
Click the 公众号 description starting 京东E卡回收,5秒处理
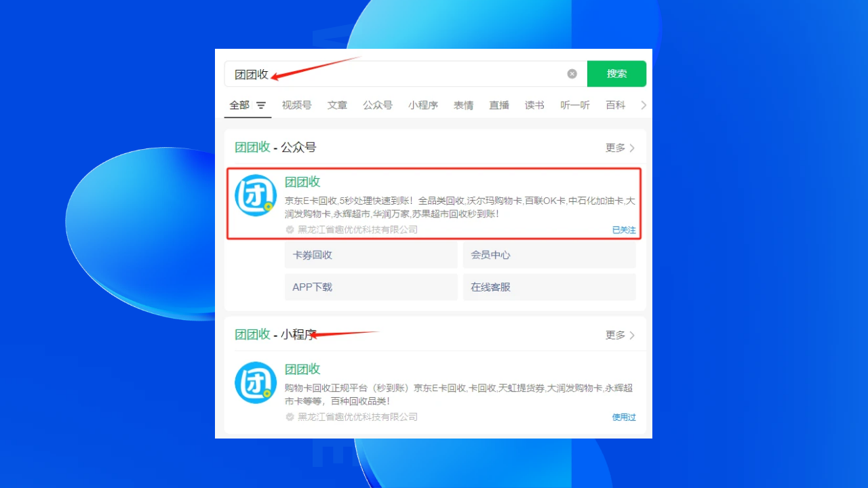[460, 207]
